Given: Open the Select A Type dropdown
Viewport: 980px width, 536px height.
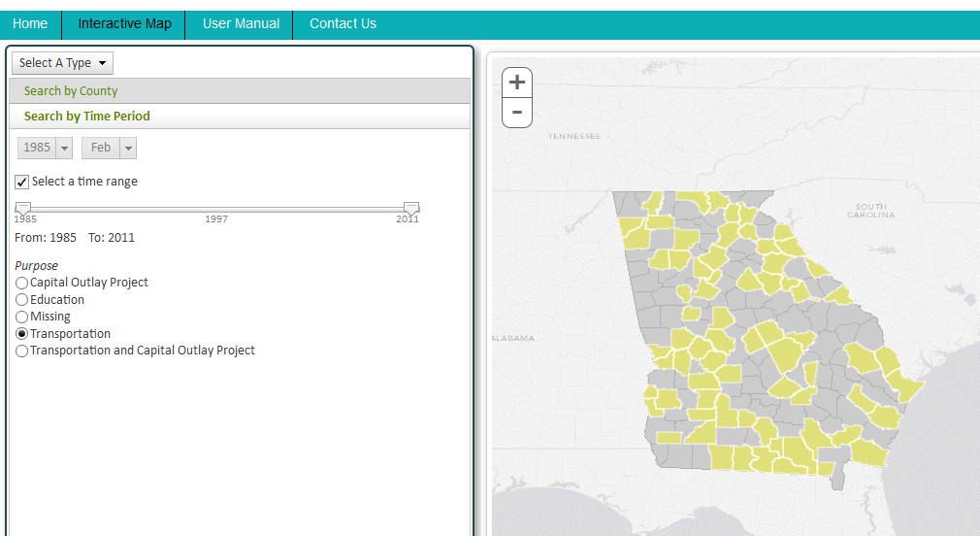Looking at the screenshot, I should [62, 63].
